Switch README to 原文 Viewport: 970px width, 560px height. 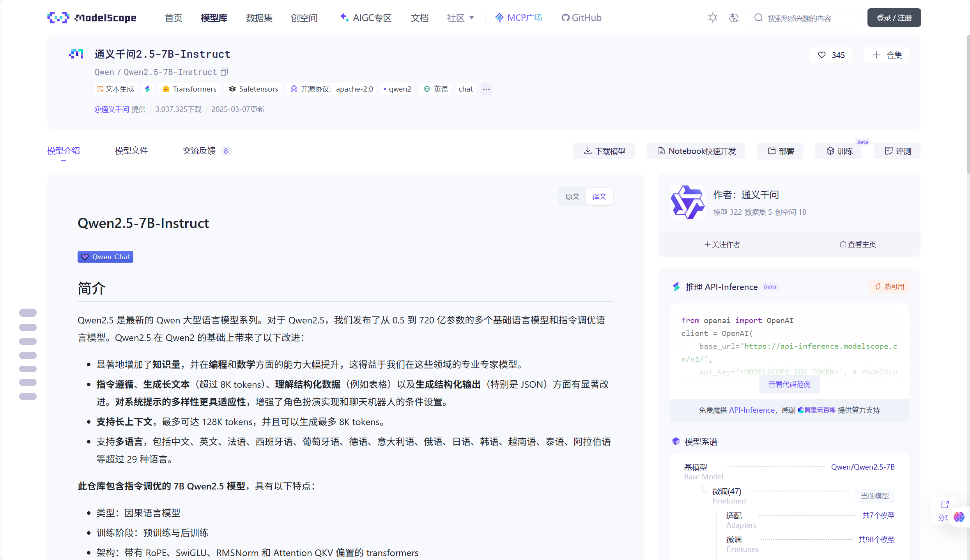[x=572, y=196]
